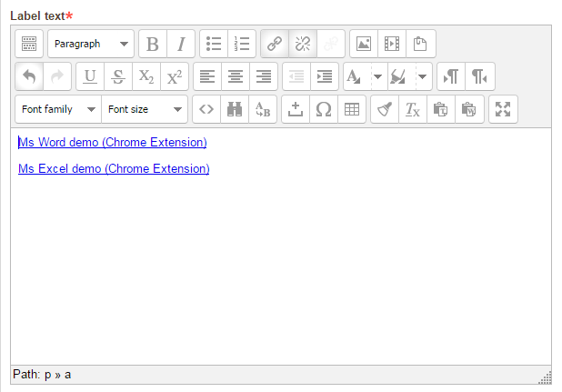Align text center
This screenshot has width=562, height=392.
point(236,76)
